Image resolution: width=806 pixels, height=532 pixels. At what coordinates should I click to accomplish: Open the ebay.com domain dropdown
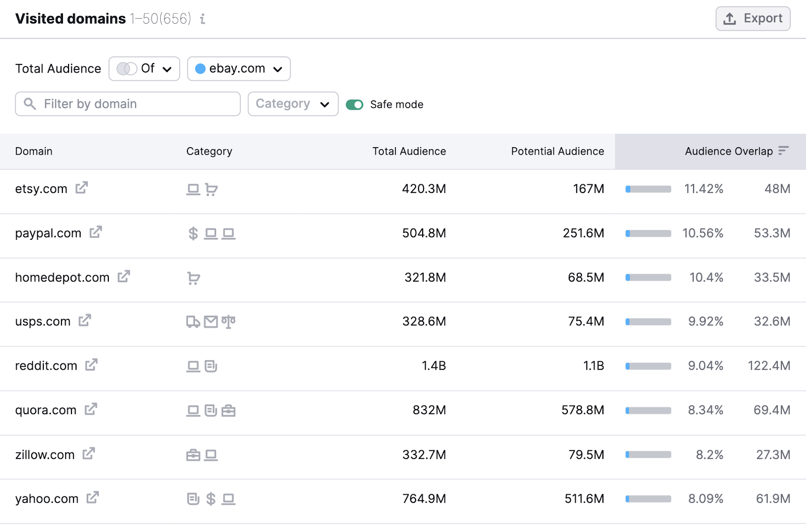[x=238, y=69]
